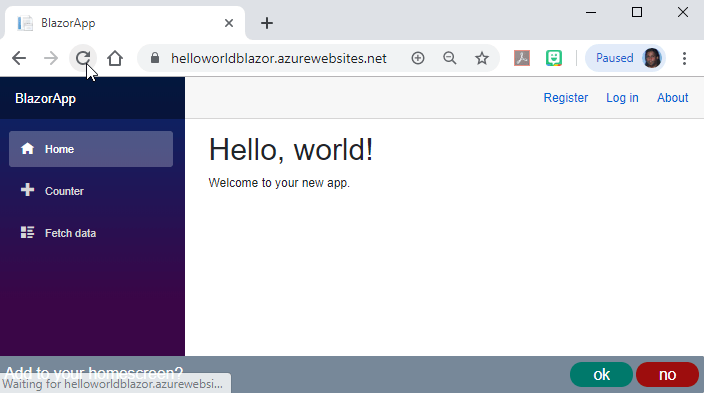Maximize the browser window
This screenshot has height=393, width=704.
637,12
